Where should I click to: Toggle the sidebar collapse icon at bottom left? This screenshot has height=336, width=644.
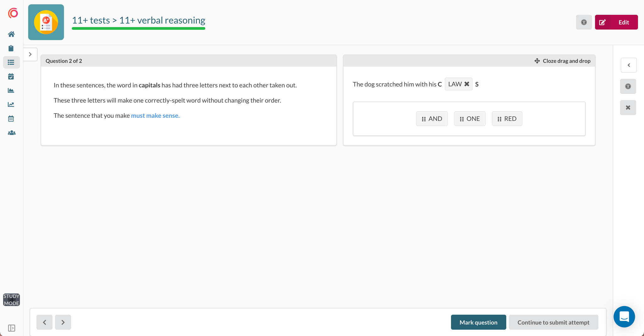pos(11,328)
